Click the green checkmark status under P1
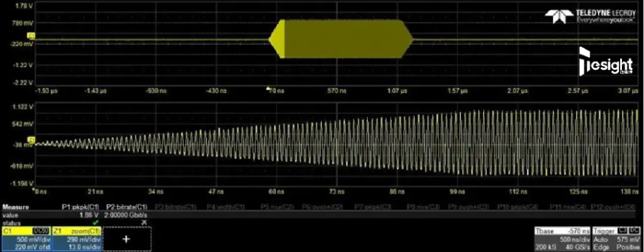Viewport: 644px width, 252px height. tap(96, 222)
